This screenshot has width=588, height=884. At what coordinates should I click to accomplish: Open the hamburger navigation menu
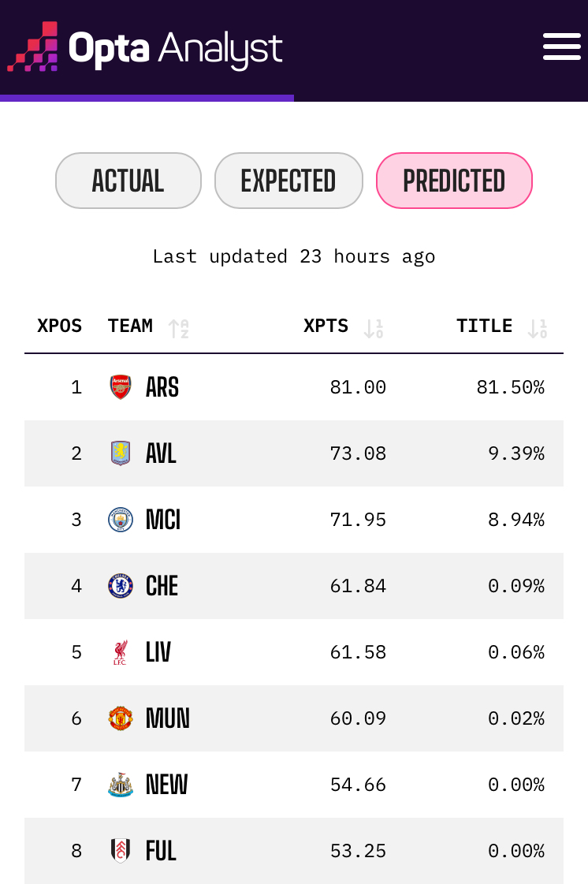[x=561, y=47]
